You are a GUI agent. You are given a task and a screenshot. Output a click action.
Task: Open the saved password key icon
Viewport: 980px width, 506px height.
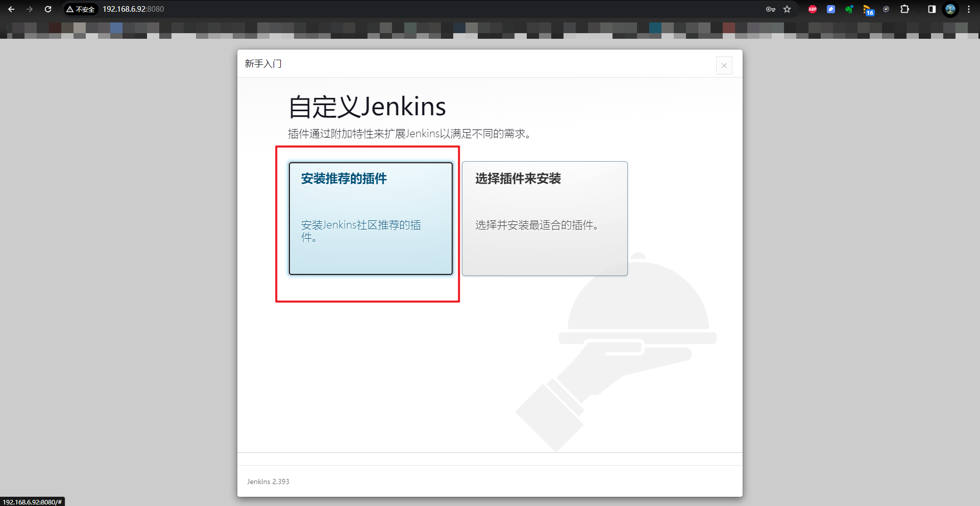pos(771,9)
